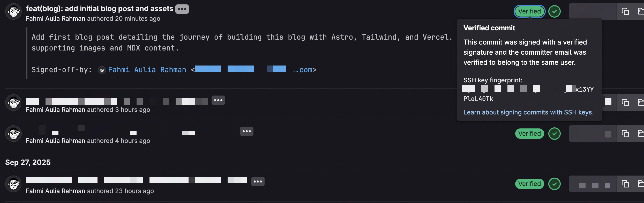
Task: Click the Verified badge on the 4-hours-ago commit
Action: [529, 134]
